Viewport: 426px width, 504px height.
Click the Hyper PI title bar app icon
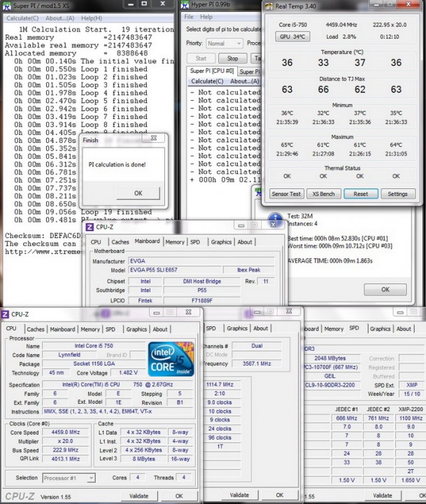pos(185,5)
